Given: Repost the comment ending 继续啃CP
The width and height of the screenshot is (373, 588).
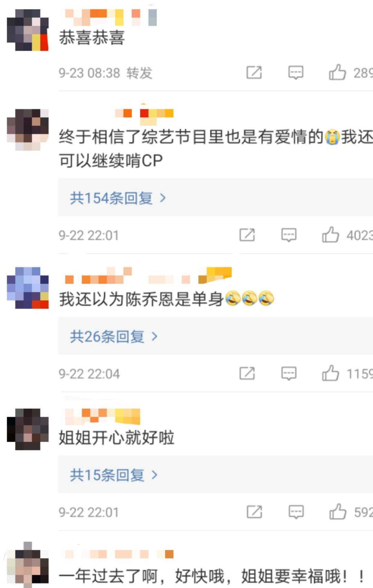Looking at the screenshot, I should (x=247, y=235).
